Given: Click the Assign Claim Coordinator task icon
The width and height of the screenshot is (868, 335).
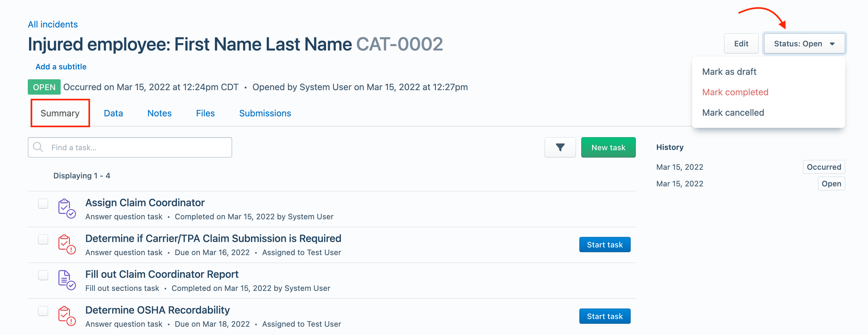Looking at the screenshot, I should coord(66,208).
